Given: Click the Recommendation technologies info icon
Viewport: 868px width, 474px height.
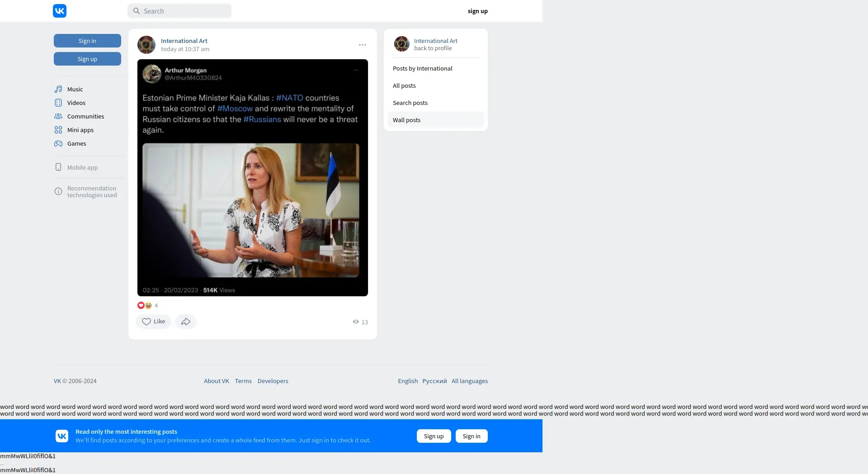Looking at the screenshot, I should 58,191.
